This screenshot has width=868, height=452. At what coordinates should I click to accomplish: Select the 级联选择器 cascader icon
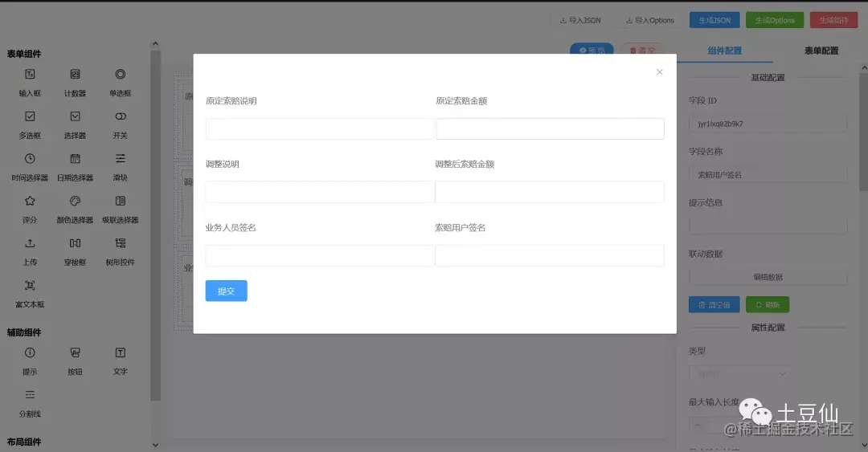pyautogui.click(x=120, y=201)
